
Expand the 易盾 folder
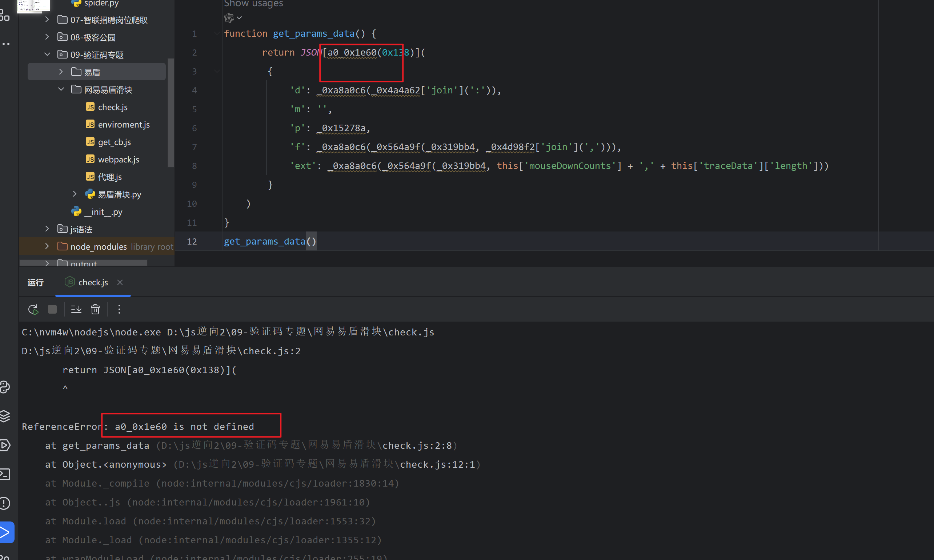(x=61, y=72)
